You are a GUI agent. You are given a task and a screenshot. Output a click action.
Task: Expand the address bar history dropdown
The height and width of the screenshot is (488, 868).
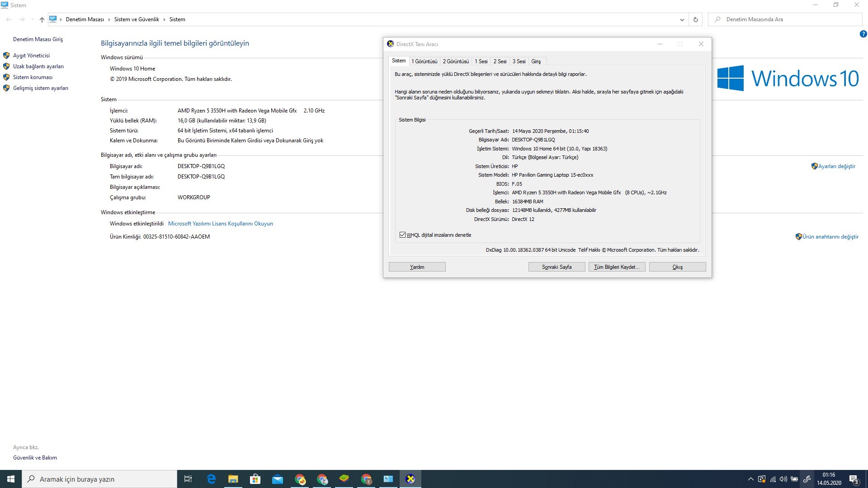point(682,19)
